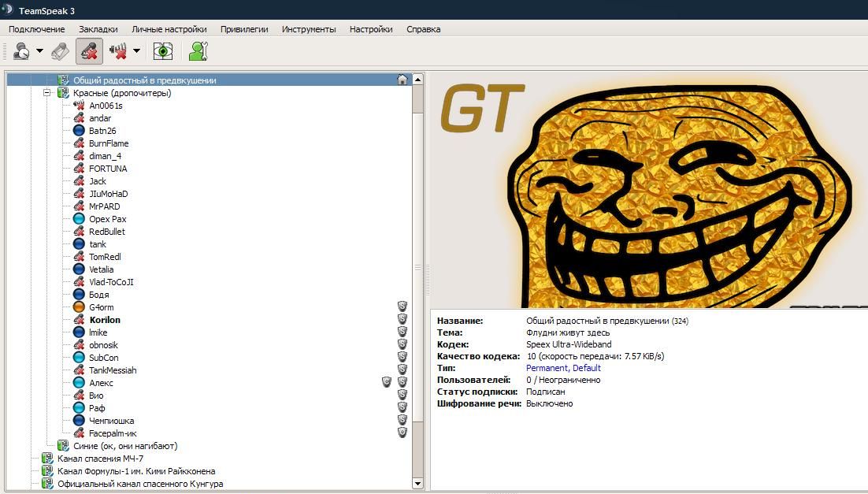Select user JIuMoHaD
The width and height of the screenshot is (868, 494).
click(x=109, y=194)
